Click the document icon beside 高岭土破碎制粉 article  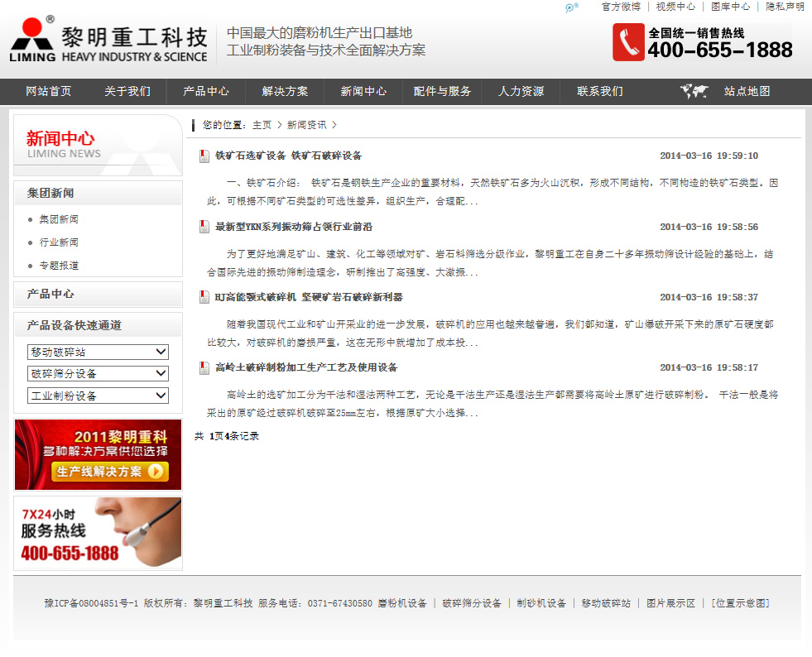coord(204,368)
